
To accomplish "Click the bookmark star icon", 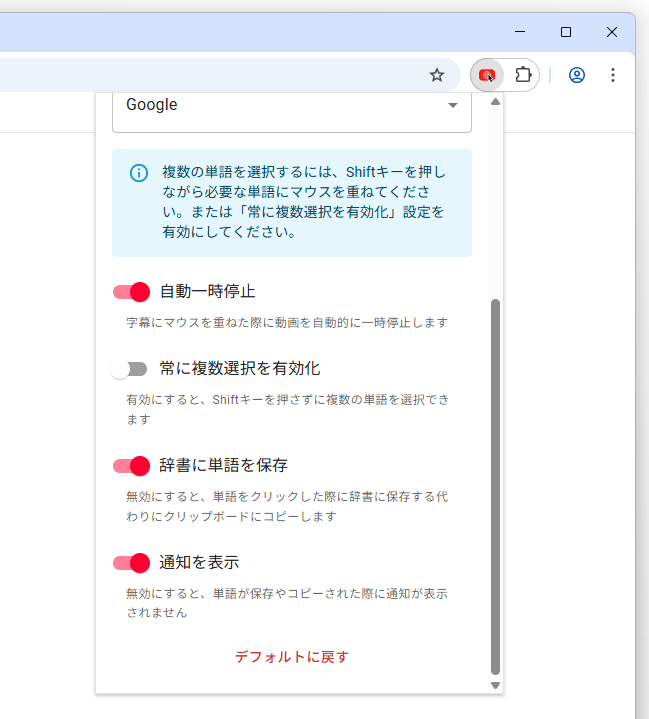I will pos(437,75).
